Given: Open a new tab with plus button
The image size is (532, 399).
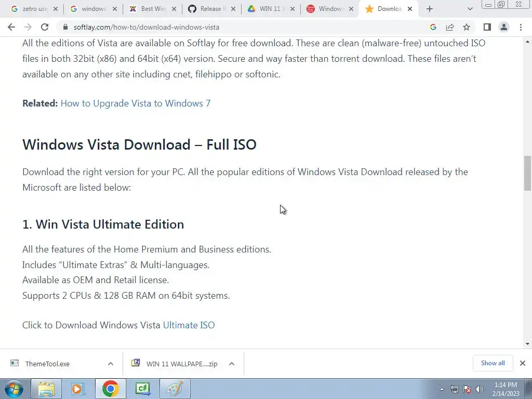Looking at the screenshot, I should 430,9.
